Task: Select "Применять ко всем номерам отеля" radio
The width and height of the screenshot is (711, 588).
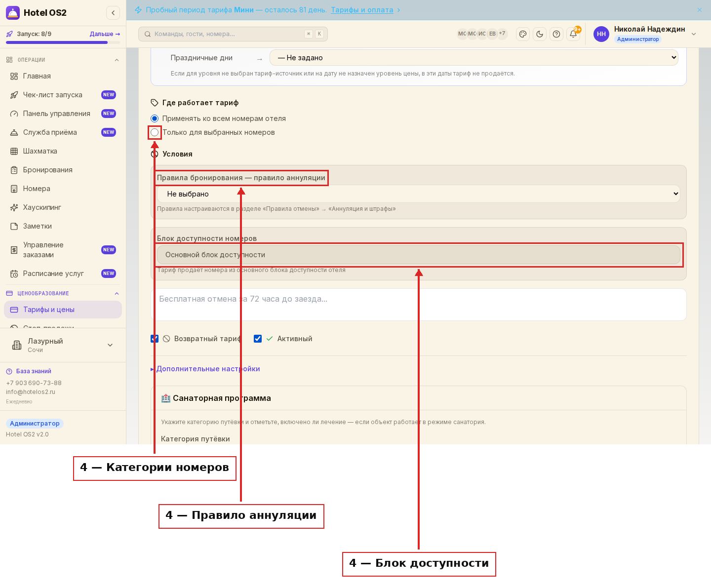Action: [x=155, y=118]
